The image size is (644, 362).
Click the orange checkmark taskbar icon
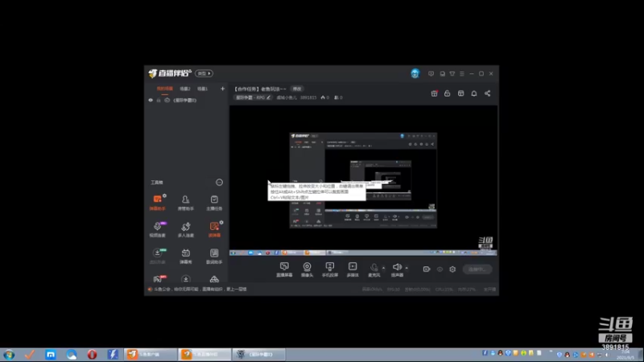[x=30, y=355]
